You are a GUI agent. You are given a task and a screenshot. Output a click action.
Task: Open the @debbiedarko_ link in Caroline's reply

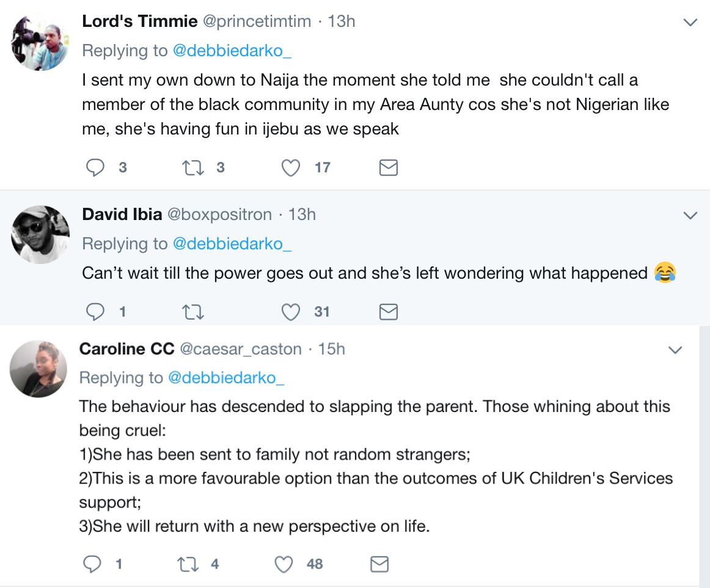tap(225, 378)
